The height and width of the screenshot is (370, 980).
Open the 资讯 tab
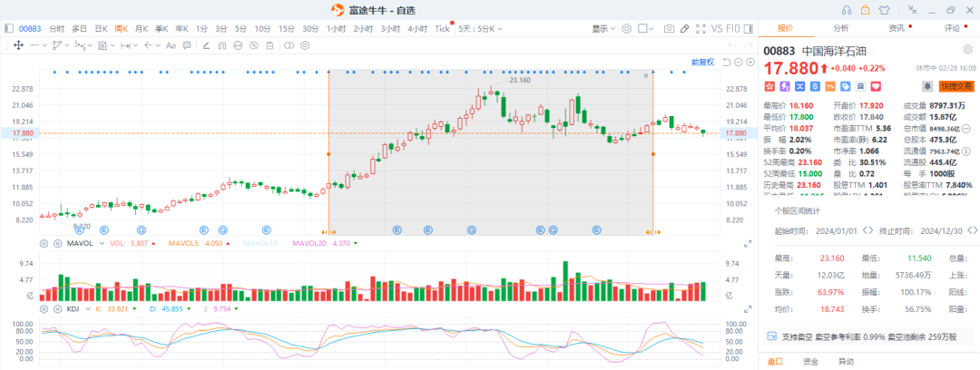(x=897, y=28)
